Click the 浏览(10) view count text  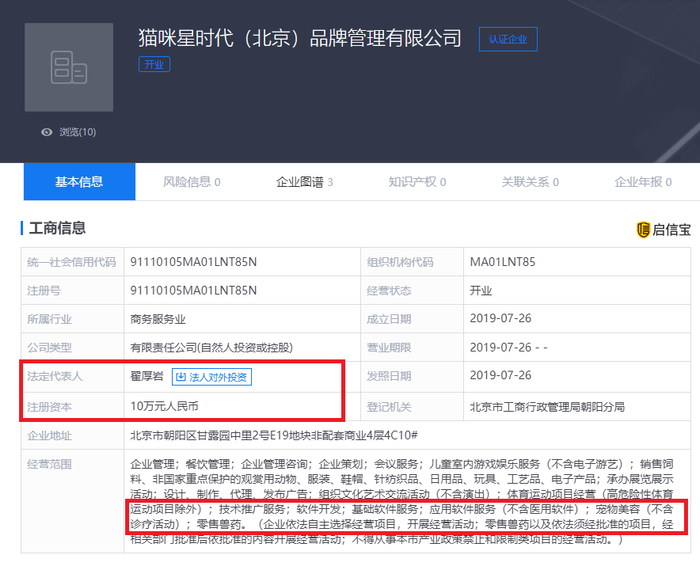coord(78,132)
